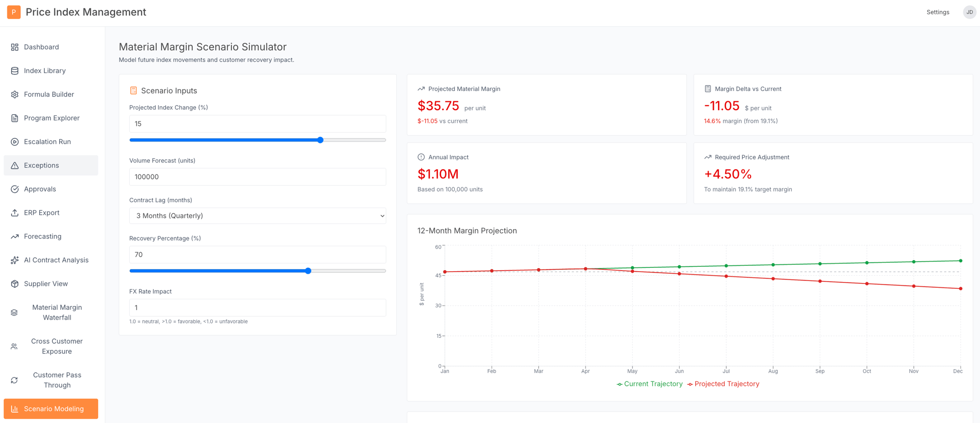Open the Contract Lag months dropdown
This screenshot has height=423, width=980.
pos(257,216)
